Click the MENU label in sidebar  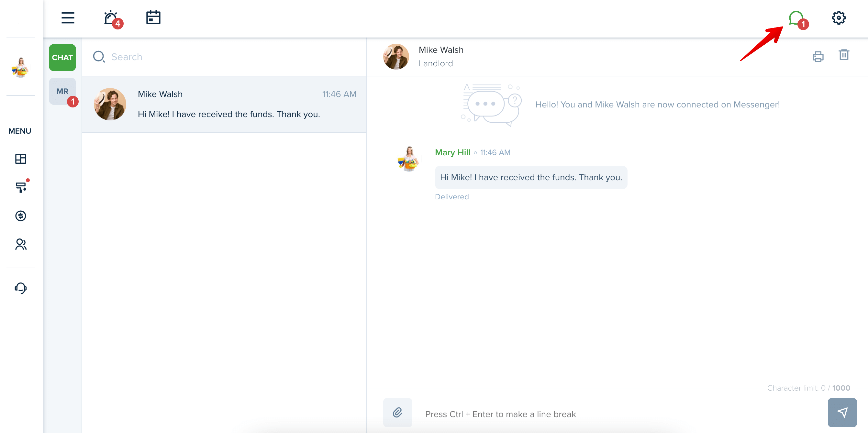(x=19, y=131)
